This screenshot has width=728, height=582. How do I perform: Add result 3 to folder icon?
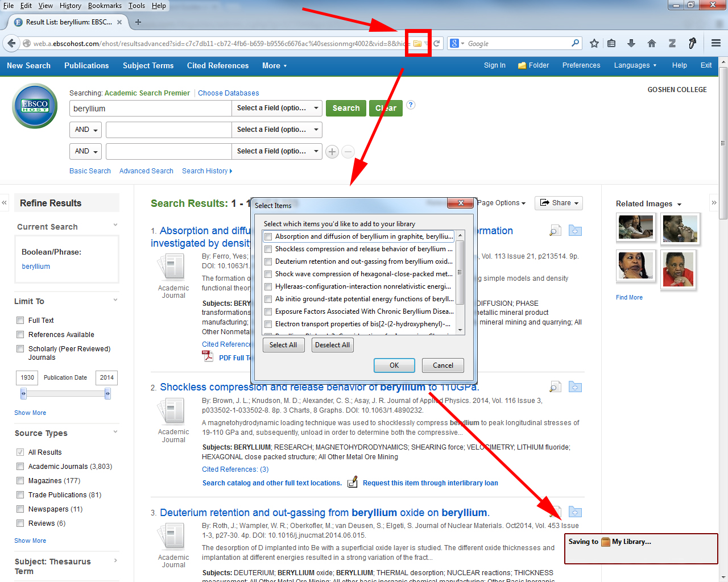click(x=575, y=512)
